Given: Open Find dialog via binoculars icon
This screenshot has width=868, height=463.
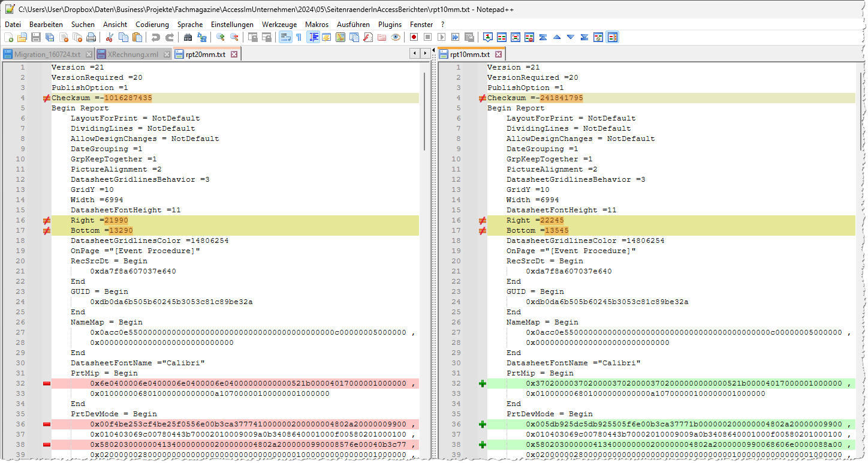Looking at the screenshot, I should (x=188, y=37).
